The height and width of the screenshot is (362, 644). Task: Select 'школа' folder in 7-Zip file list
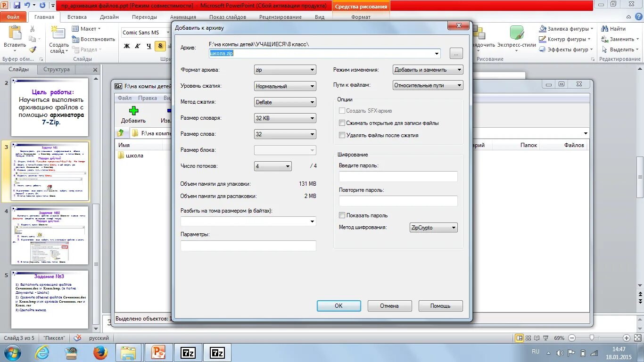click(130, 156)
